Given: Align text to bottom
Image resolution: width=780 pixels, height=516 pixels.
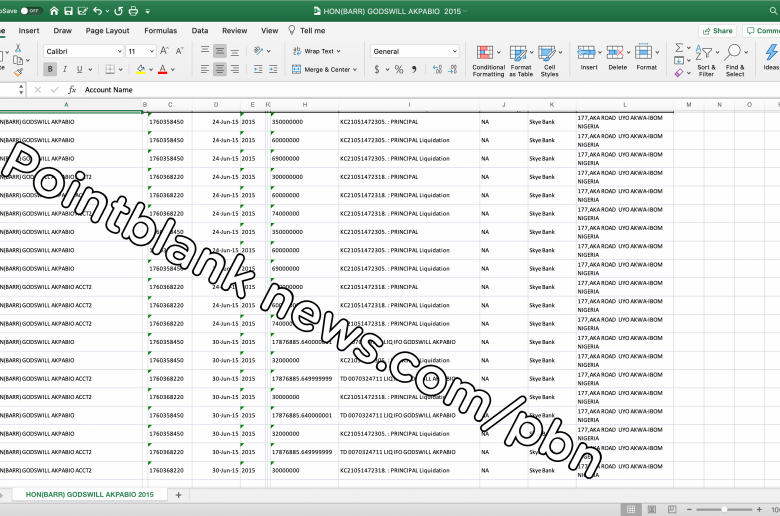Looking at the screenshot, I should [235, 51].
